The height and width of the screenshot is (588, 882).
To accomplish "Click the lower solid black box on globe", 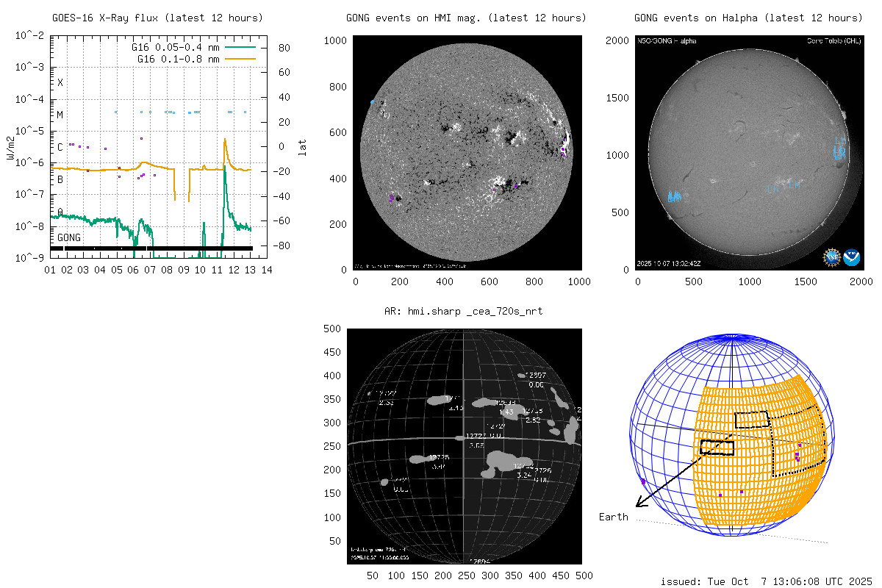I will pos(717,447).
